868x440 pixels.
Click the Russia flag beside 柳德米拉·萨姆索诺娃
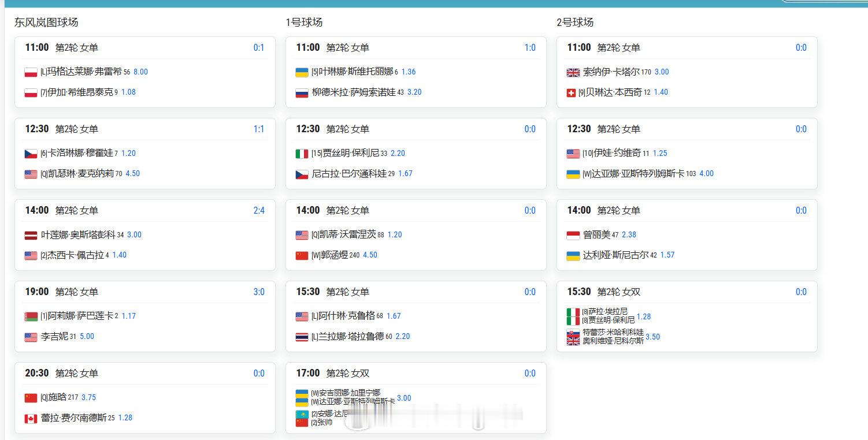click(302, 92)
